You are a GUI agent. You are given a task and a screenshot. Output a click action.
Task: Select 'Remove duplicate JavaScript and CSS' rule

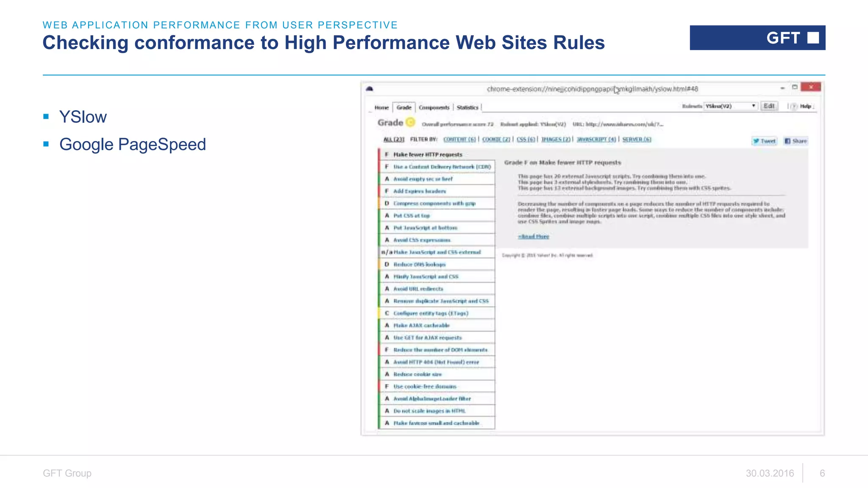point(437,301)
